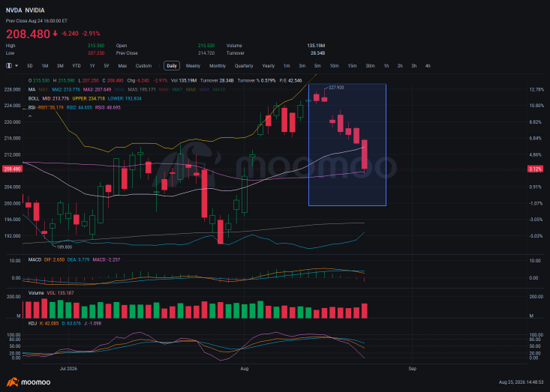Image resolution: width=550 pixels, height=392 pixels.
Task: Select the Daily interval
Action: point(172,66)
